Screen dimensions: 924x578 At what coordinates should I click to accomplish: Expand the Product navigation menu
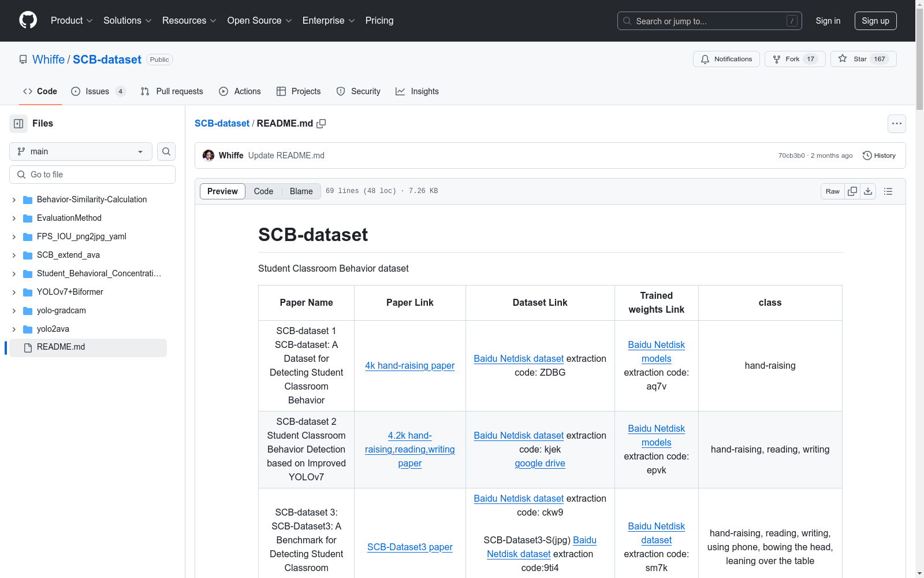click(72, 21)
